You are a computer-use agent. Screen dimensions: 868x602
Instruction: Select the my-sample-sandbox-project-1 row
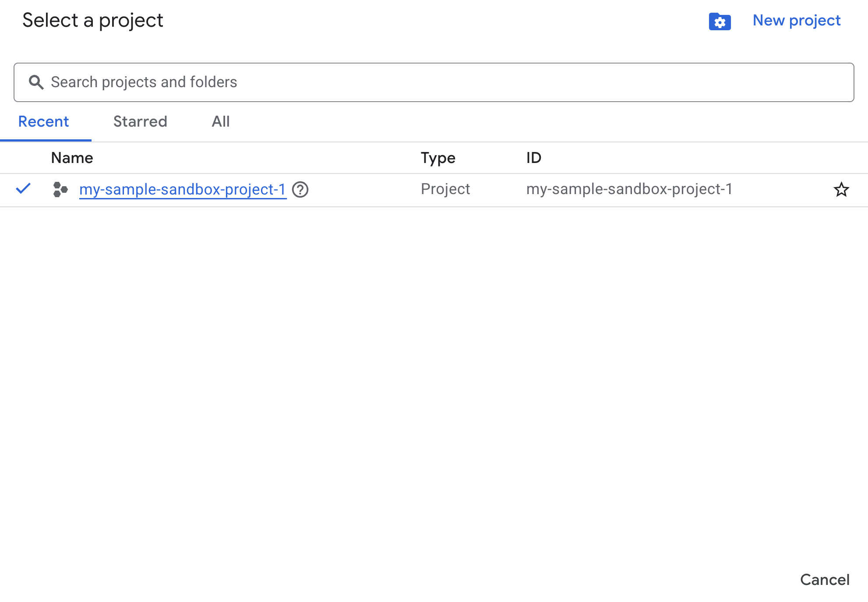click(183, 189)
